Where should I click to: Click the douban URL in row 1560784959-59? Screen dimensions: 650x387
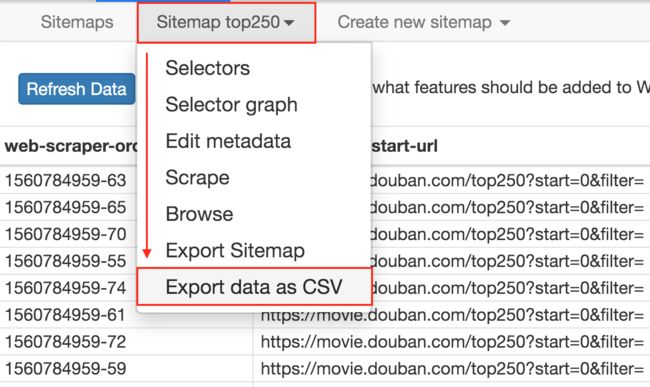point(452,369)
